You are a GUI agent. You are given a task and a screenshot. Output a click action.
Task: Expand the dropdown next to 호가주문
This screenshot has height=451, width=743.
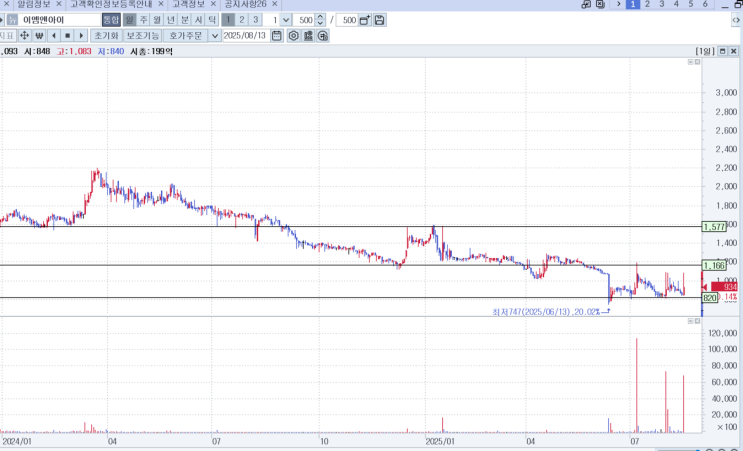click(x=215, y=36)
